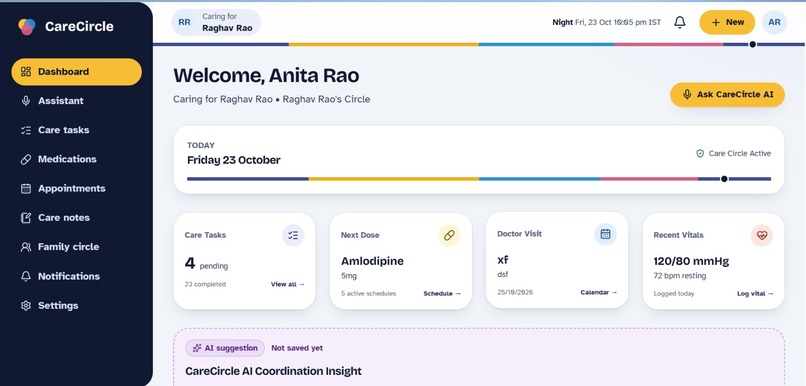Screen dimensions: 806x386
Task: Click the Medications pill sidebar icon
Action: pyautogui.click(x=26, y=159)
